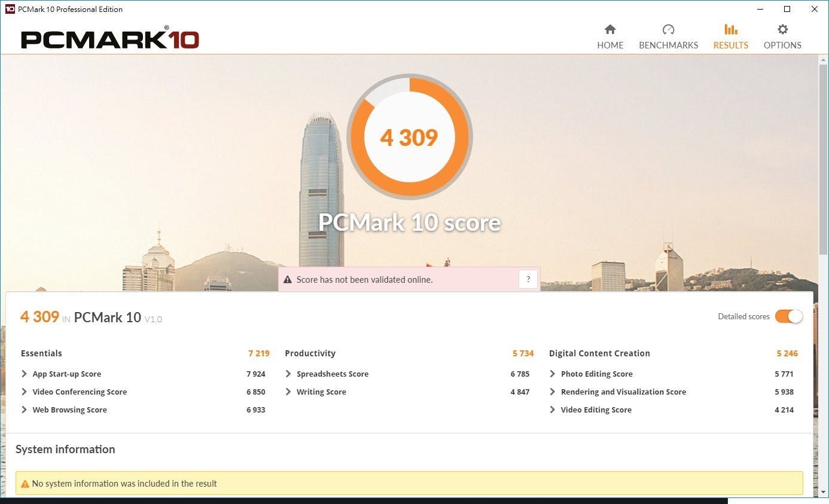
Task: Click the scrollbar up arrow
Action: (x=823, y=59)
